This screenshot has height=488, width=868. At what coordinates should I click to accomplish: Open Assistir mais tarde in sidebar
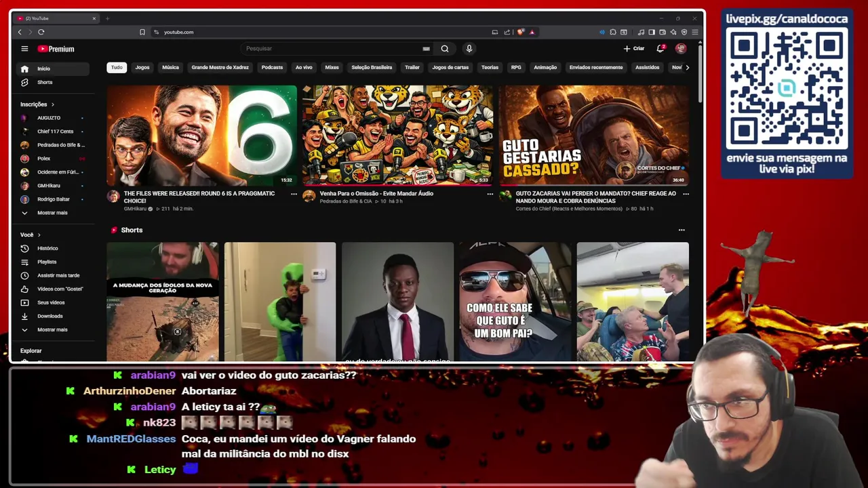tap(53, 275)
